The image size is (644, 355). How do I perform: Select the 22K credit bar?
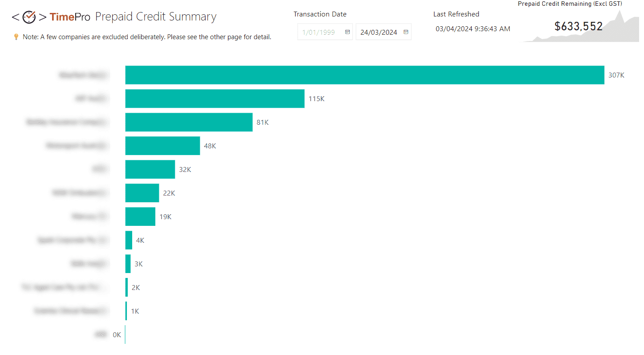point(142,193)
